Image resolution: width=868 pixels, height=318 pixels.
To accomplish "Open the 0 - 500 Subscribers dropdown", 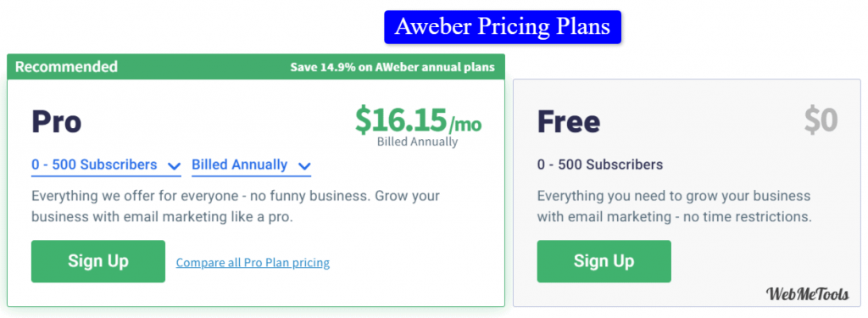I will (x=106, y=165).
